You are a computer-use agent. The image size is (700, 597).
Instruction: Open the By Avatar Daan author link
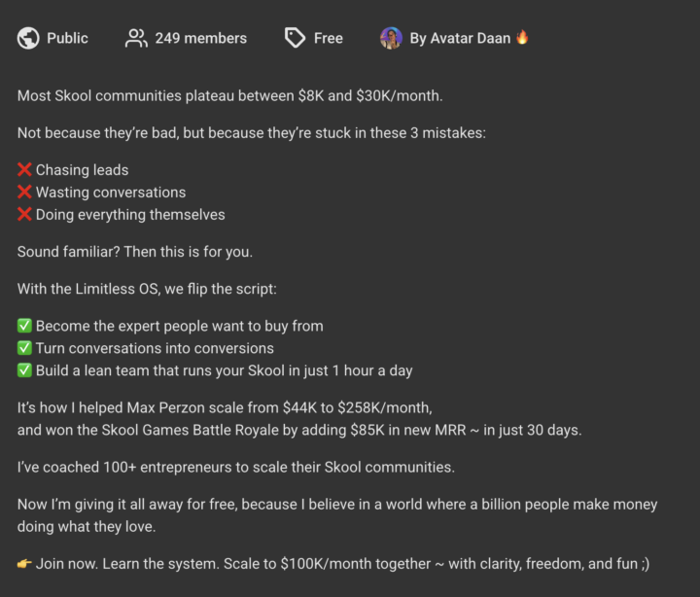(x=460, y=38)
